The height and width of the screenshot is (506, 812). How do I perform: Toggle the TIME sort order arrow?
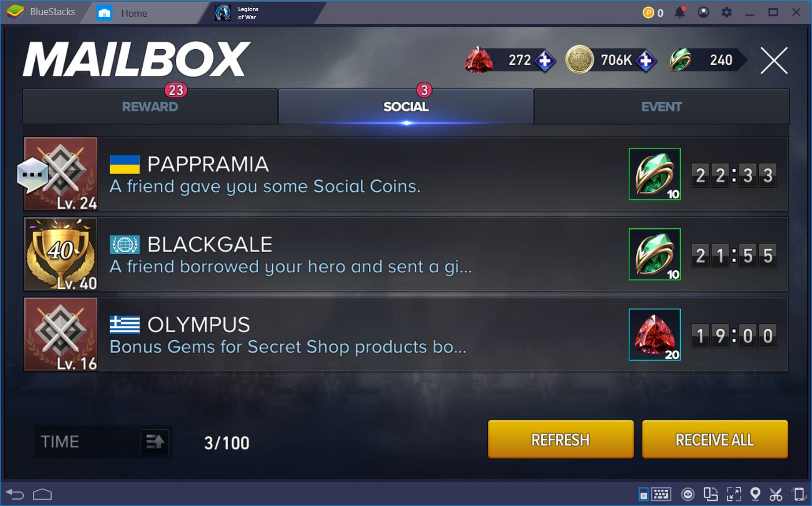click(154, 442)
